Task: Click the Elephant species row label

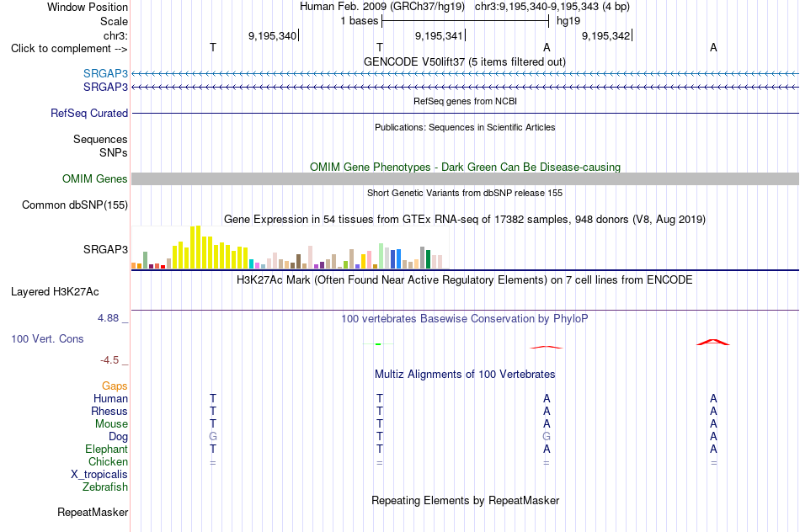Action: (x=107, y=450)
